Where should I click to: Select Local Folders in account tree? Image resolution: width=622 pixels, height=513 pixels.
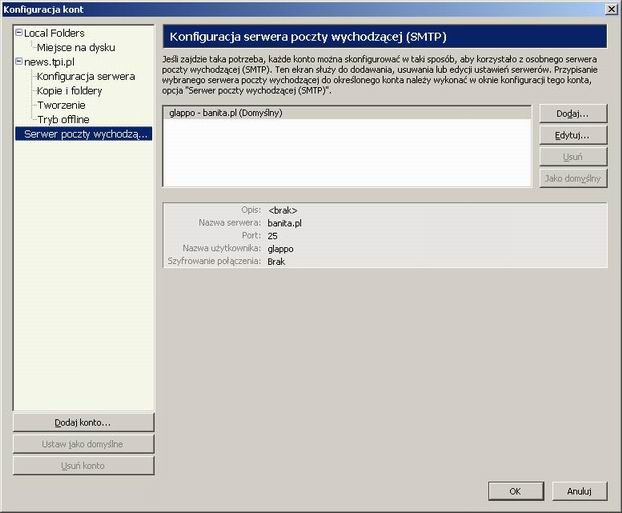[54, 33]
